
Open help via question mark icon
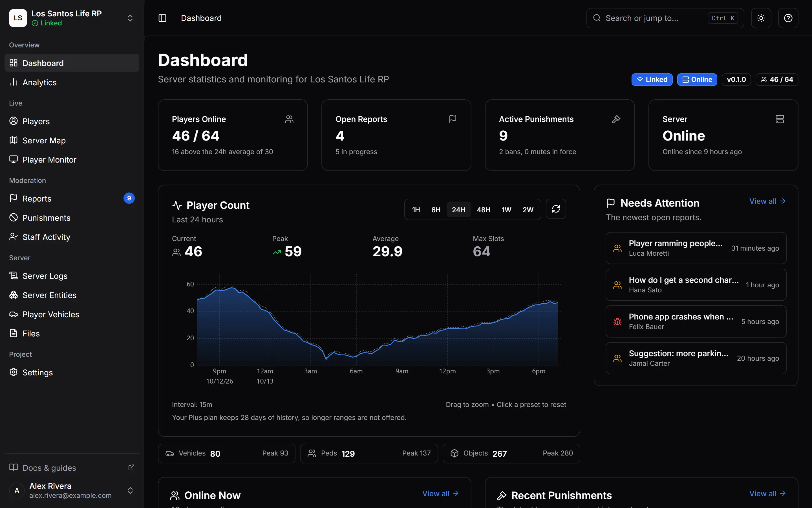pos(788,18)
